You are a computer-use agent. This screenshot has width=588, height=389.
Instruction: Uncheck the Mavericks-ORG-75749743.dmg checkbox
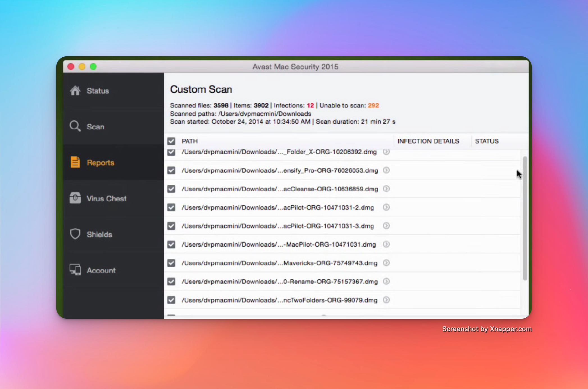tap(171, 263)
